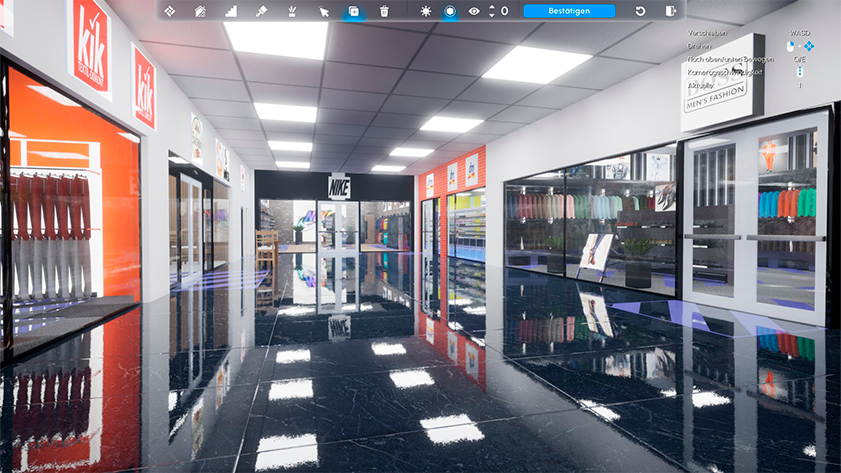Click the up/down stepper arrows
841x473 pixels.
point(491,11)
